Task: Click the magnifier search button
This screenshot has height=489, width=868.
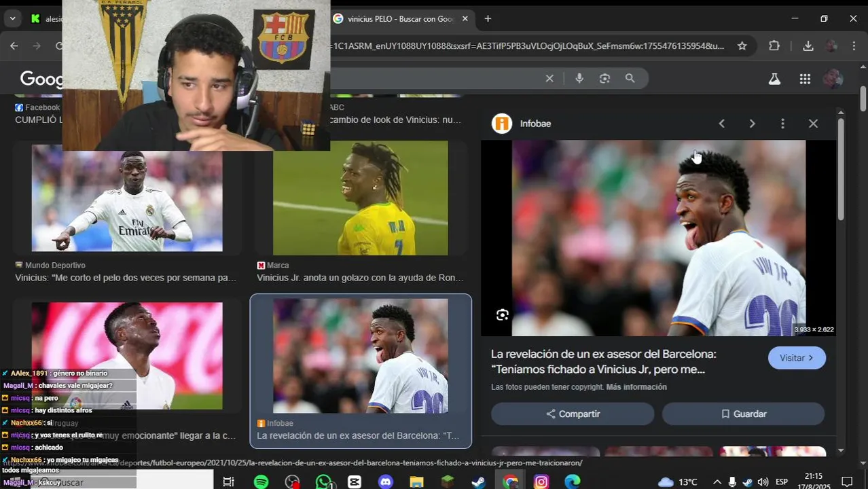Action: [630, 78]
